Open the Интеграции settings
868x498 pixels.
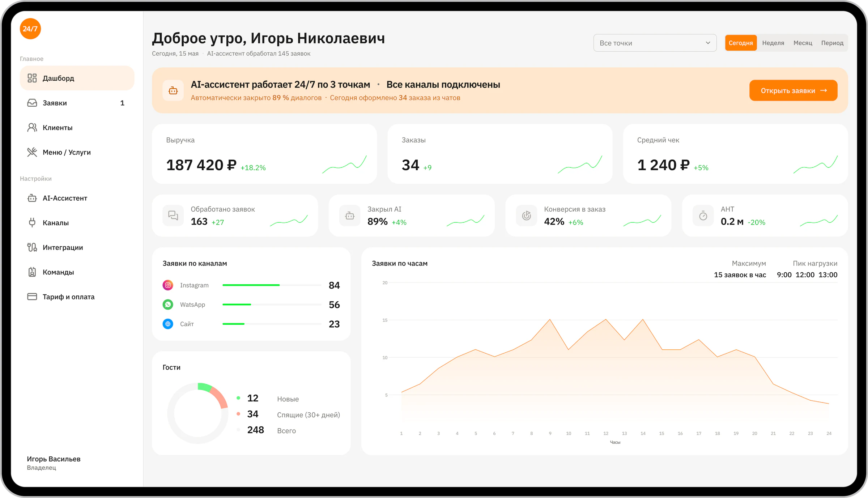[77, 247]
